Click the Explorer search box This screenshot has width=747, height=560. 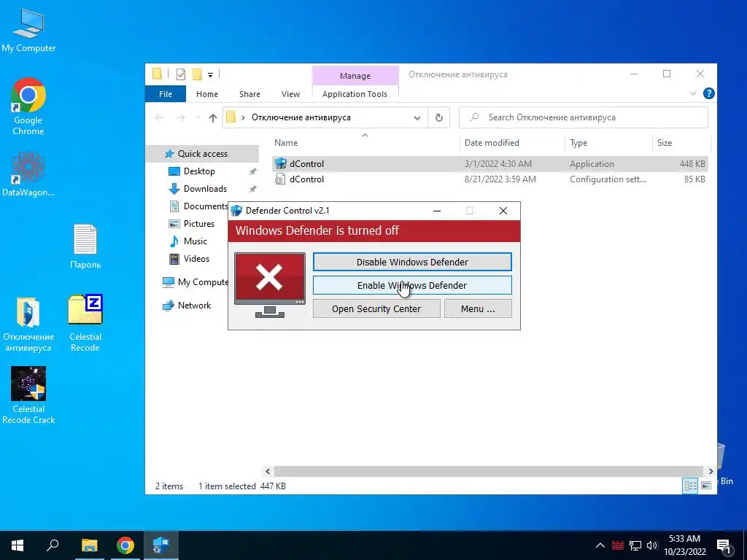[x=583, y=117]
